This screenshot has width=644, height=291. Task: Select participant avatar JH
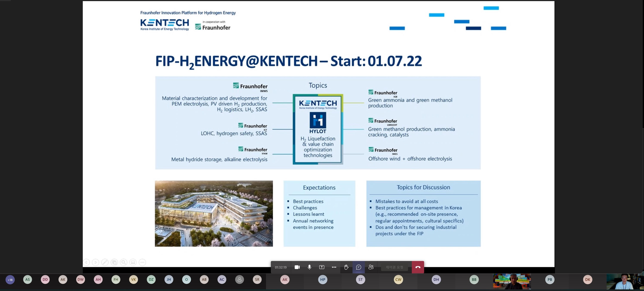click(x=169, y=280)
